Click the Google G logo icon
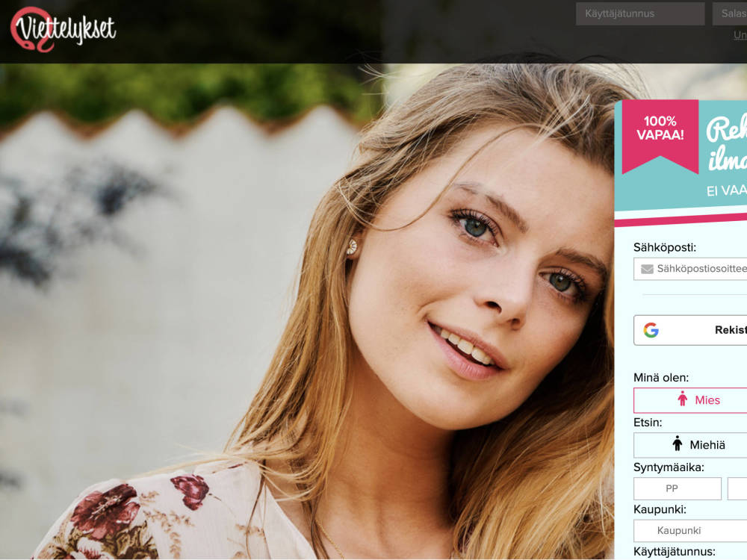 pyautogui.click(x=651, y=330)
